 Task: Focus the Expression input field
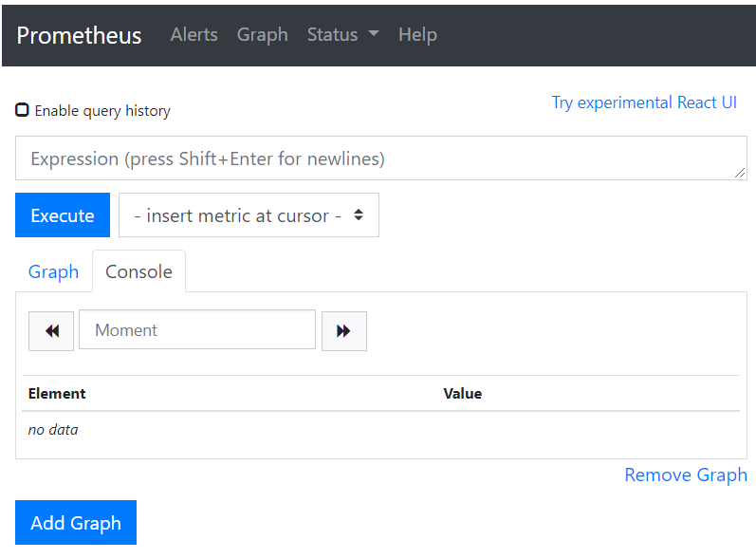(381, 158)
